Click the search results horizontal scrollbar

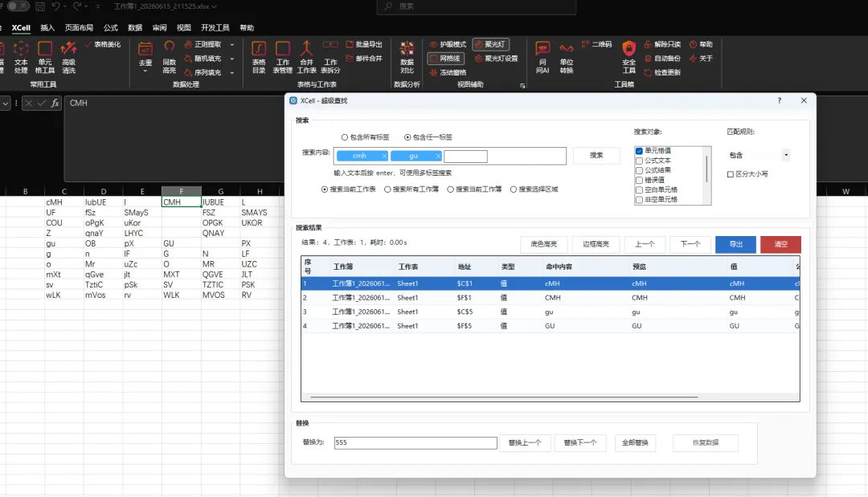[x=504, y=397]
